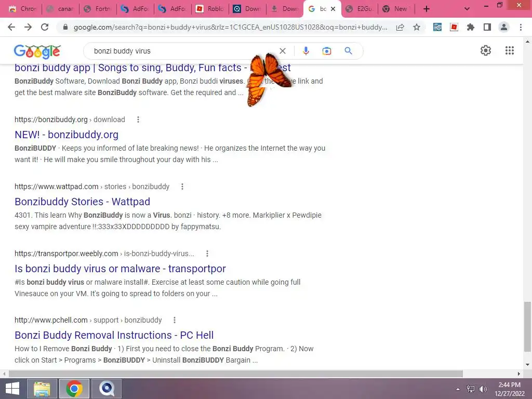Open a new browser tab

[427, 9]
